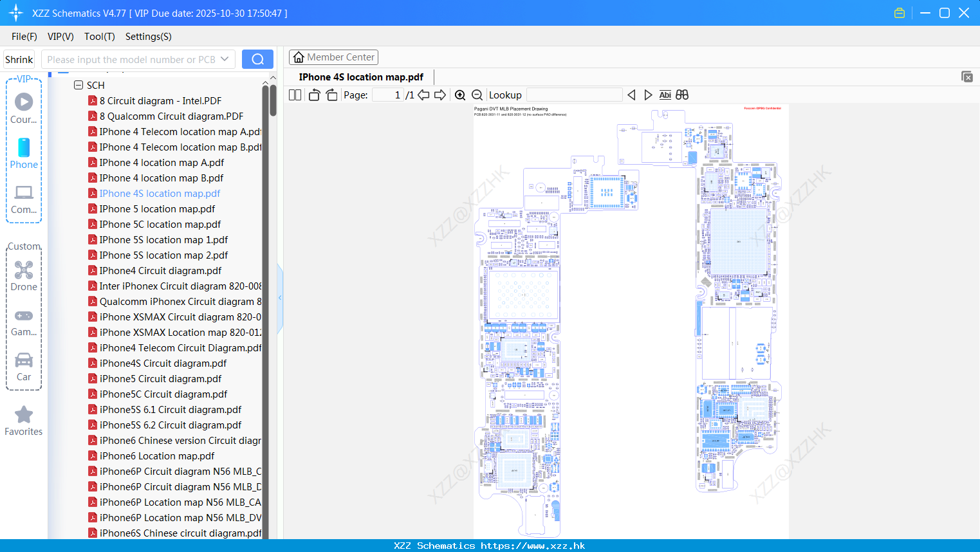Find next lookup result triangle
Viewport: 980px width, 552px height.
click(648, 95)
